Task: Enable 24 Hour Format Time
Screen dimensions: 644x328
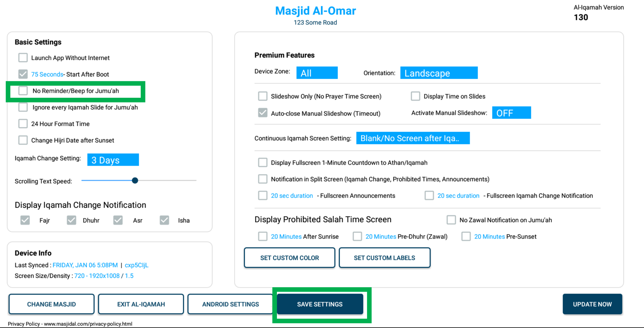Action: (x=23, y=123)
